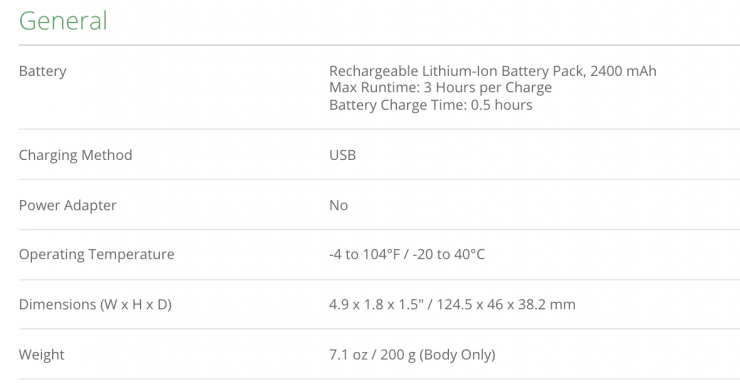Select the Dimensions (W x H x D) label
The width and height of the screenshot is (740, 384).
coord(95,304)
